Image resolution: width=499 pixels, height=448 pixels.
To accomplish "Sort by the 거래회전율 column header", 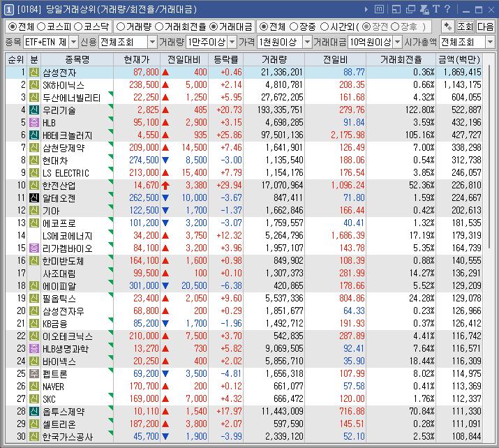I will pos(401,59).
